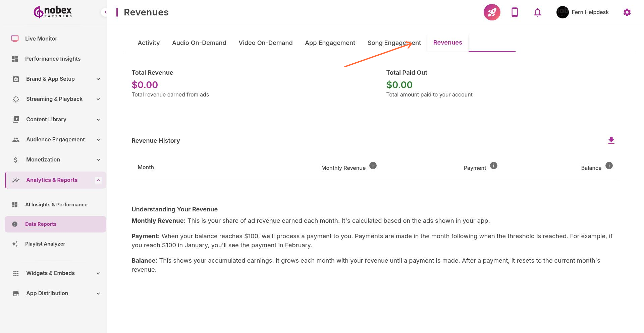View the Balance info tooltip
Image resolution: width=644 pixels, height=333 pixels.
[609, 165]
